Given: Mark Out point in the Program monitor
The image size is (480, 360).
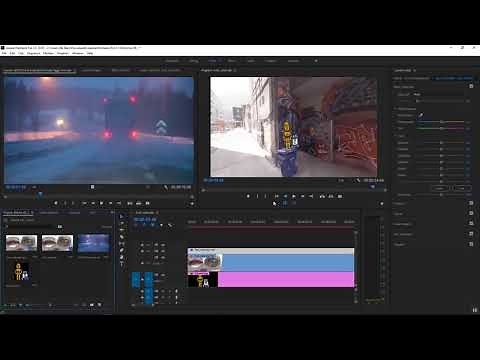Looking at the screenshot, I should click(266, 196).
